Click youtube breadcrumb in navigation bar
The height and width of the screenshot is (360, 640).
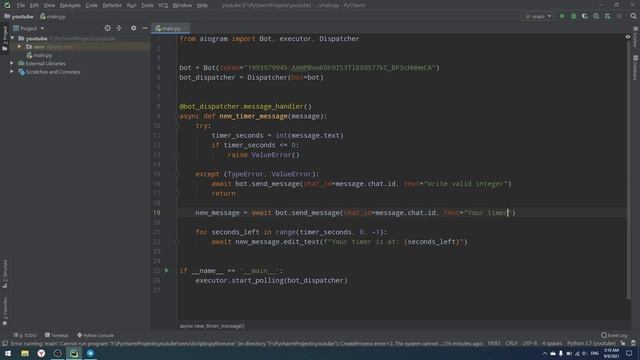19,17
